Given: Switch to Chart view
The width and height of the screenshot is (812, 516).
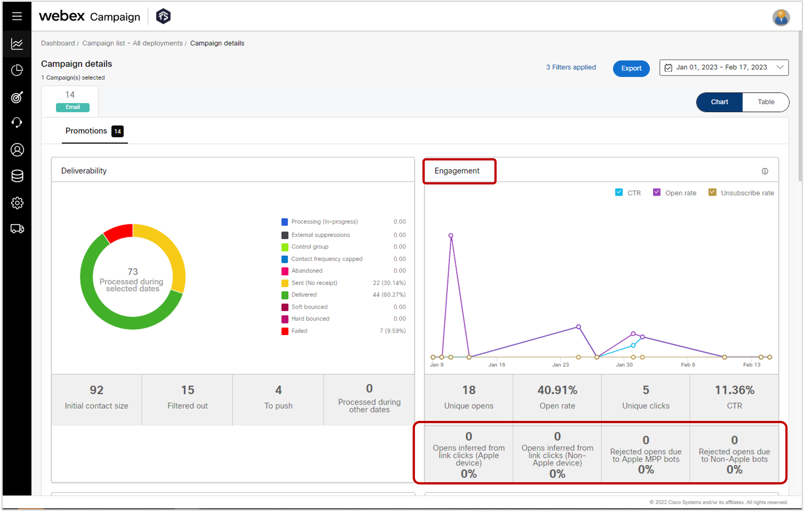Looking at the screenshot, I should [x=719, y=102].
